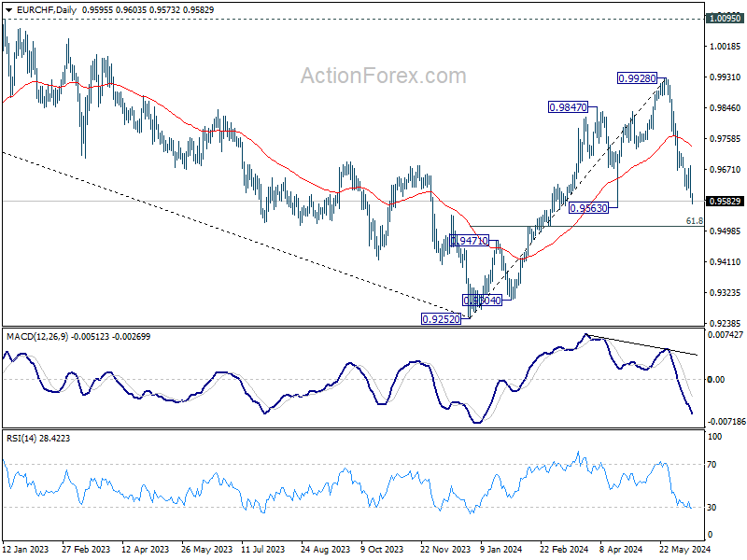Click the 0.98460 price axis value
Image resolution: width=747 pixels, height=560 pixels.
(726, 107)
